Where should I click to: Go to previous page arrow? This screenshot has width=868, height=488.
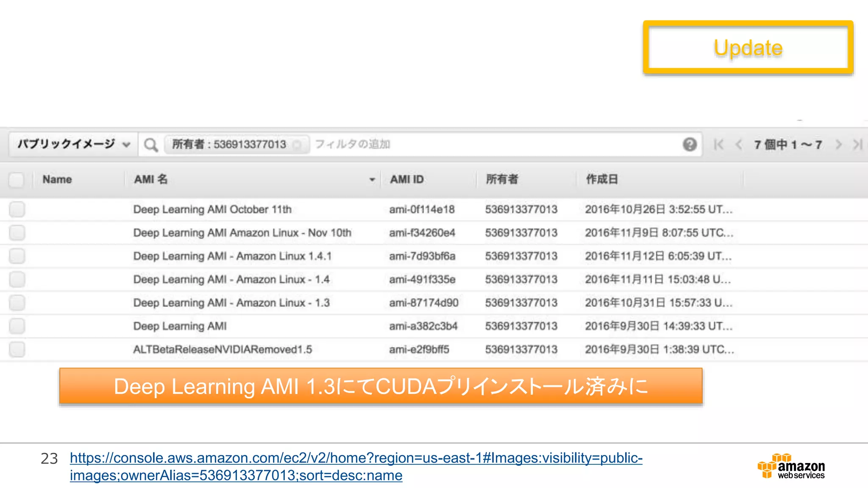[739, 144]
